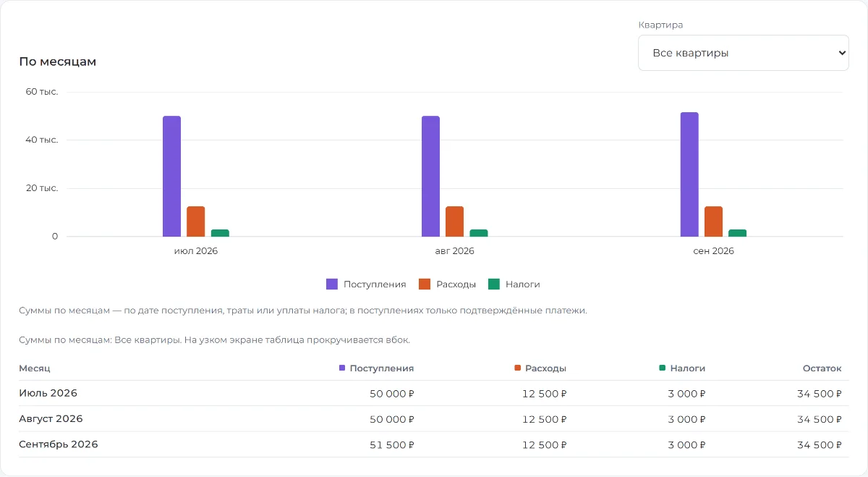Screen dimensions: 868x477
Task: Toggle the green Налоги legend swatch
Action: pos(494,284)
